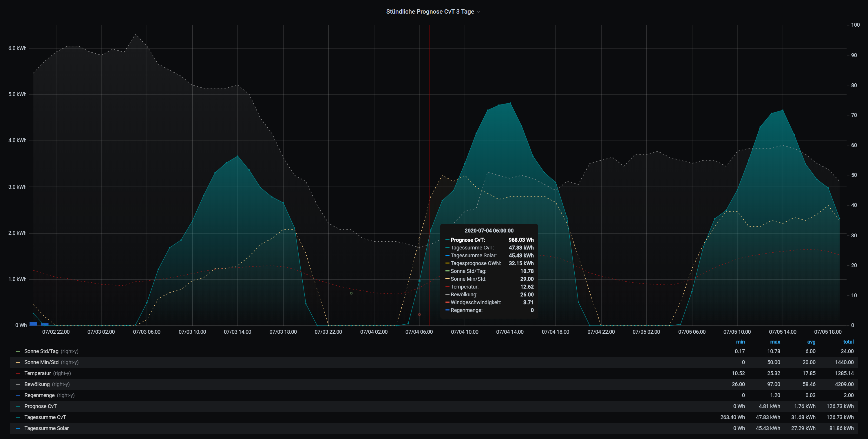Image resolution: width=868 pixels, height=439 pixels.
Task: Sort the legend by max column
Action: [775, 342]
